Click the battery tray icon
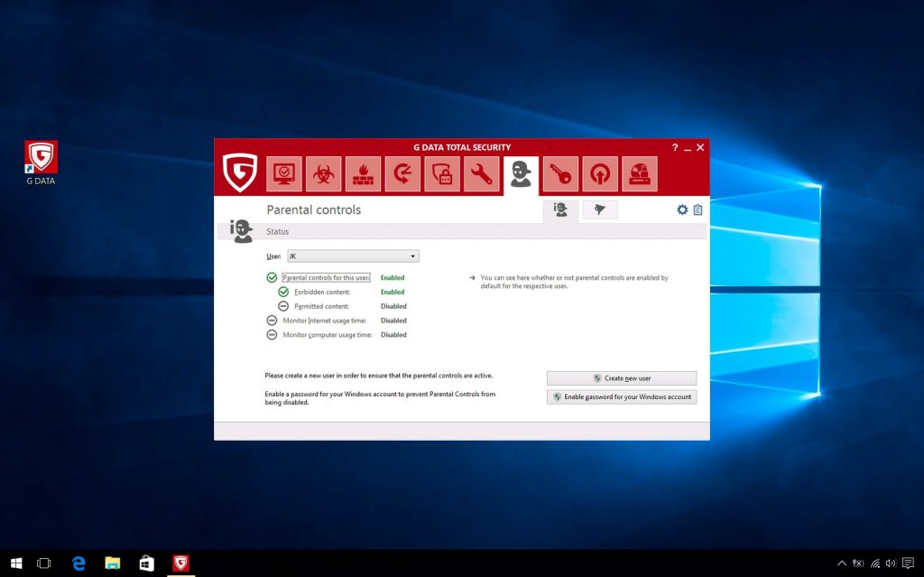This screenshot has height=577, width=924. tap(859, 563)
